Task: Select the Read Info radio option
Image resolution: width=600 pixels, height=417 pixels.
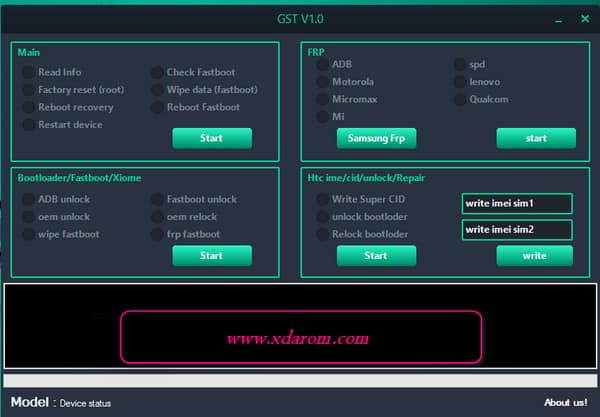Action: click(29, 72)
